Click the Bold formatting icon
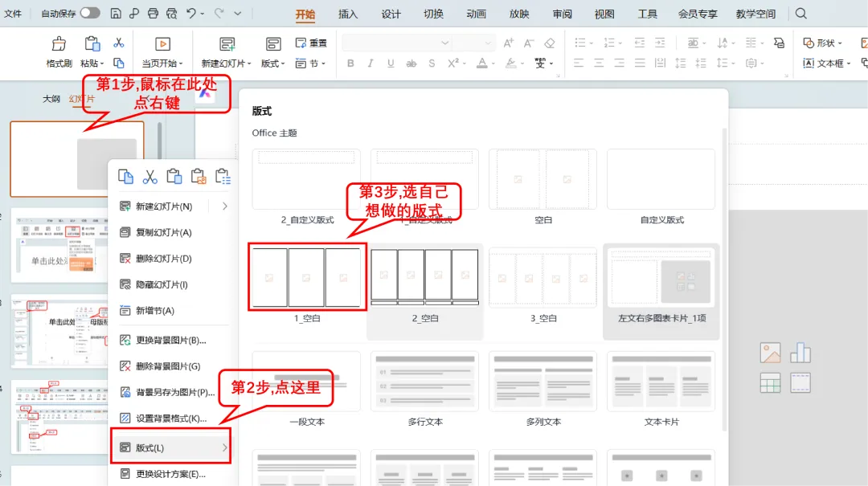 [x=350, y=63]
